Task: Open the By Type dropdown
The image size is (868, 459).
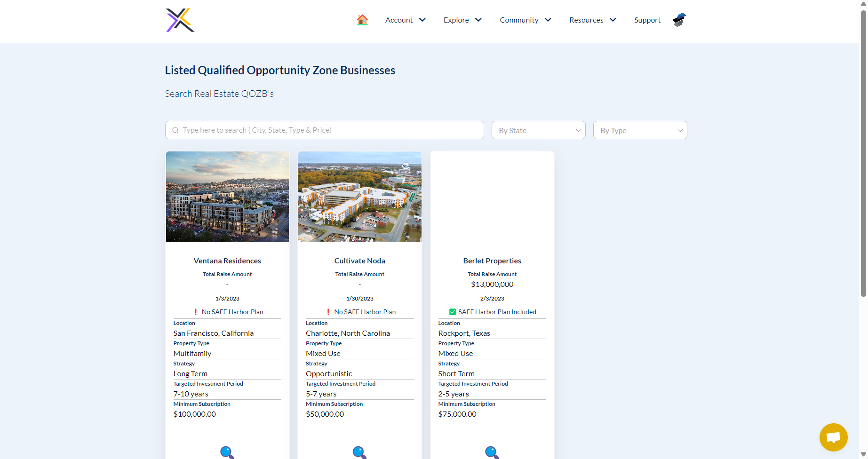Action: click(x=640, y=130)
